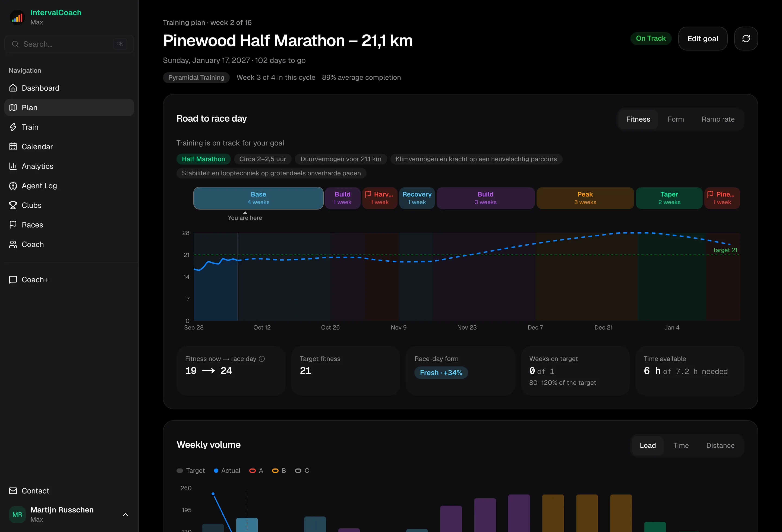Open Agent Log brain icon
Screen dimensions: 782x532
tap(13, 186)
